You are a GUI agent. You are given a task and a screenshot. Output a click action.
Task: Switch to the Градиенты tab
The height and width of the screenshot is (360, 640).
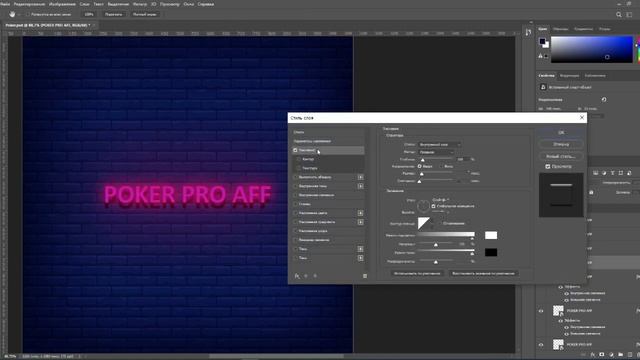pos(584,29)
